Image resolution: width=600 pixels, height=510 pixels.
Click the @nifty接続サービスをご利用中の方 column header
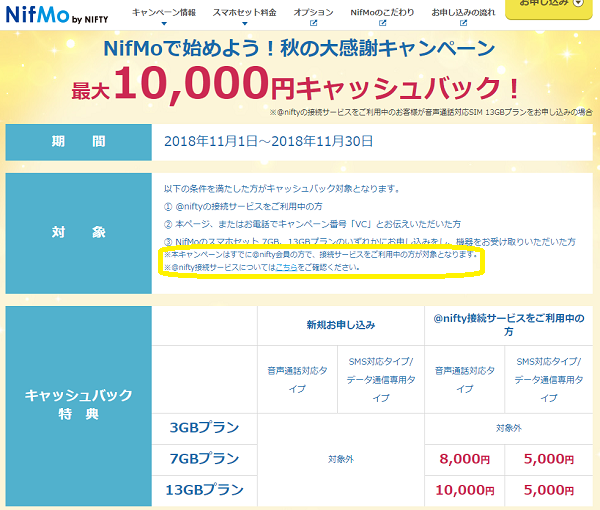(509, 325)
